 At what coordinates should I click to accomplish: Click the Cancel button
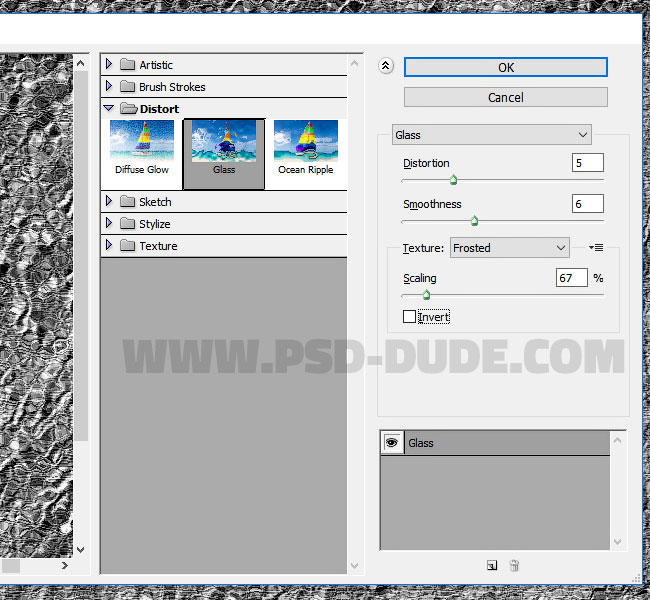pos(506,97)
